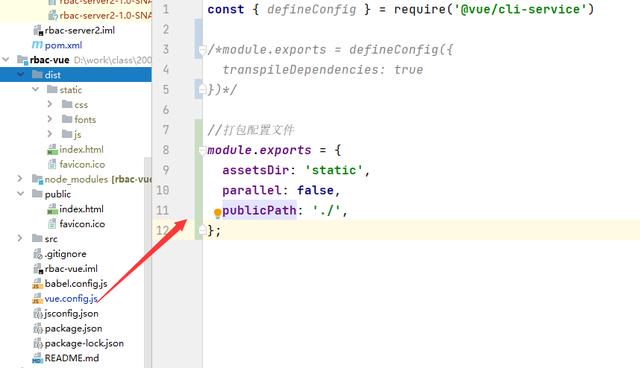Click the rbac-vue.iml module file icon
This screenshot has height=368, width=640.
click(38, 269)
